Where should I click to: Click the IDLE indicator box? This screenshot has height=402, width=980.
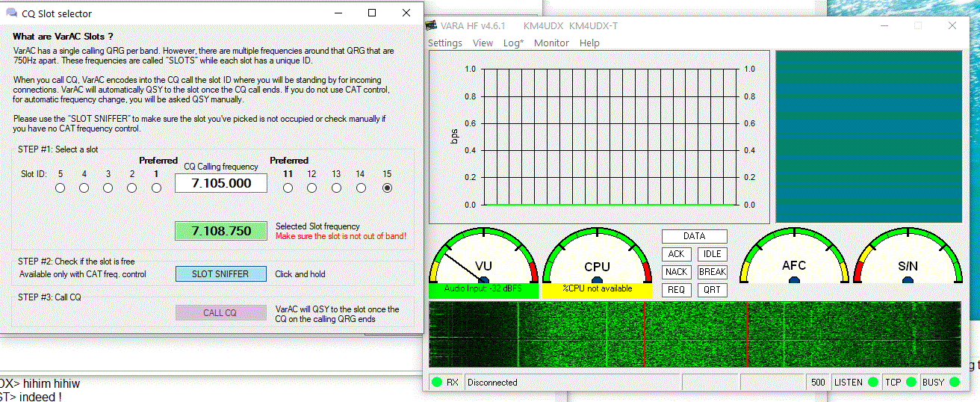(x=713, y=254)
